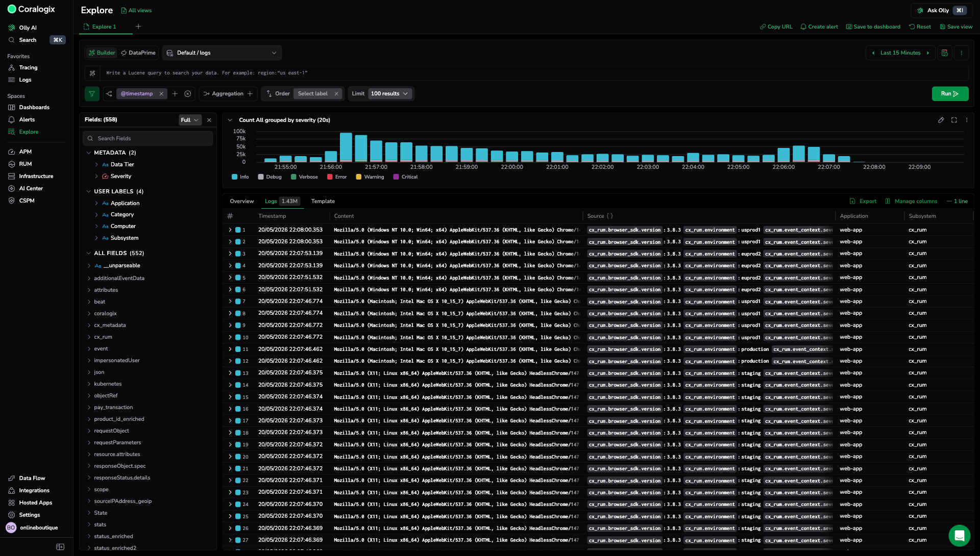
Task: Open Data Flow
Action: [32, 478]
